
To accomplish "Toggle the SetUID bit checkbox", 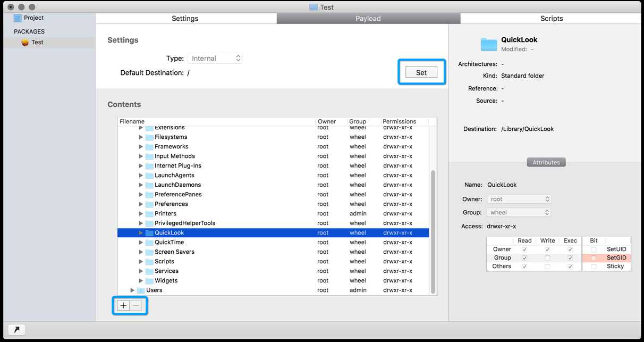I will coord(594,249).
